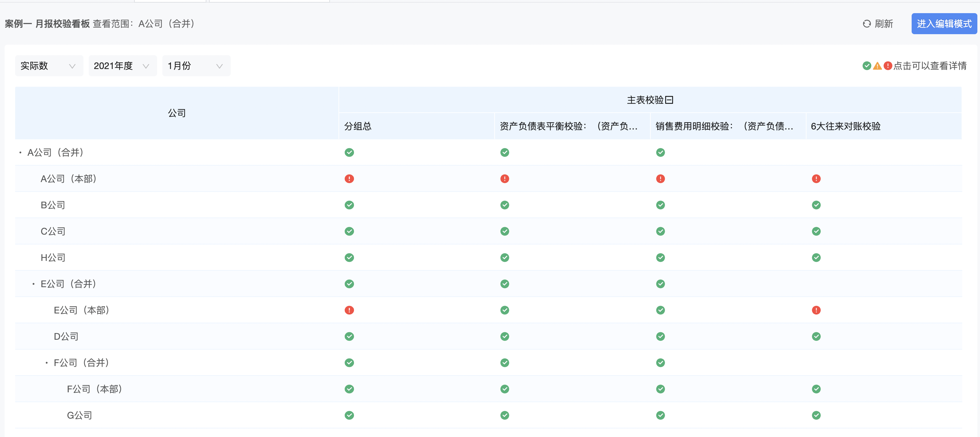
Task: Click green check for G公司 6大往来对账校验
Action: [x=816, y=415]
